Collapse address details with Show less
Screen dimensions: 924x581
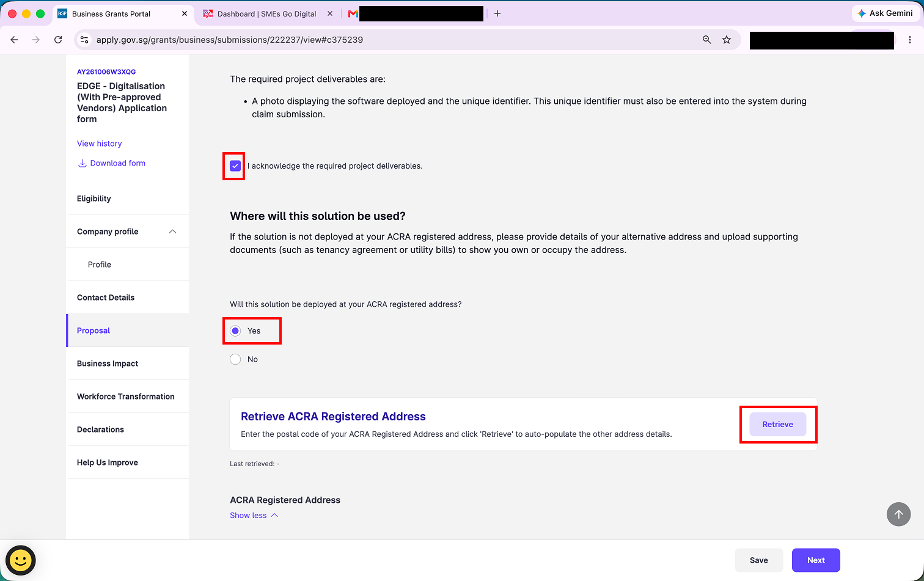click(x=254, y=515)
